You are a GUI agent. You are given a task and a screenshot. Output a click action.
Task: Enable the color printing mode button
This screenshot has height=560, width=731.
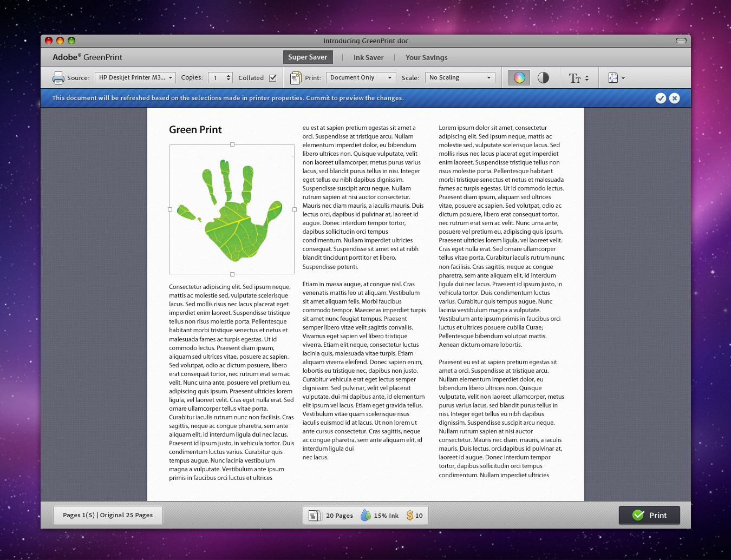click(x=519, y=78)
